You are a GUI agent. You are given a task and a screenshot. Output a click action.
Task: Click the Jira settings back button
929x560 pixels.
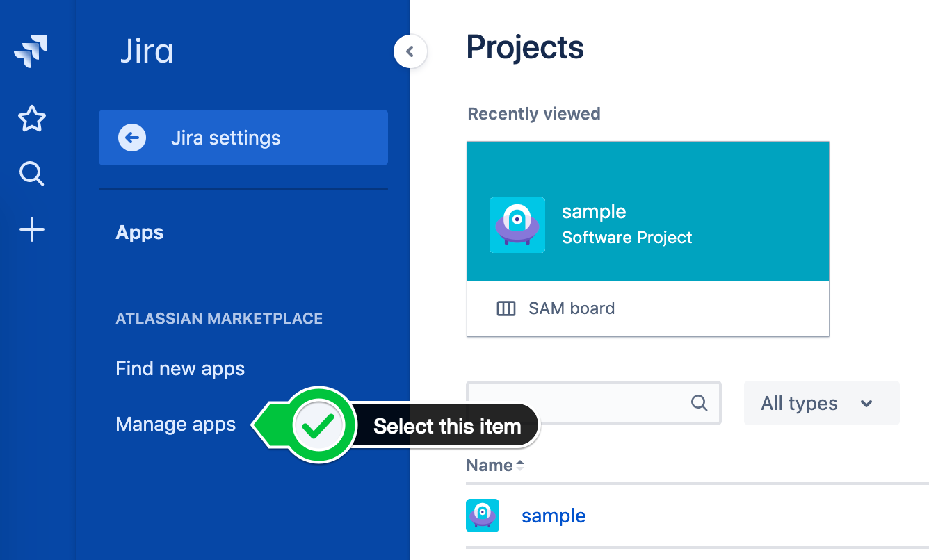coord(243,138)
